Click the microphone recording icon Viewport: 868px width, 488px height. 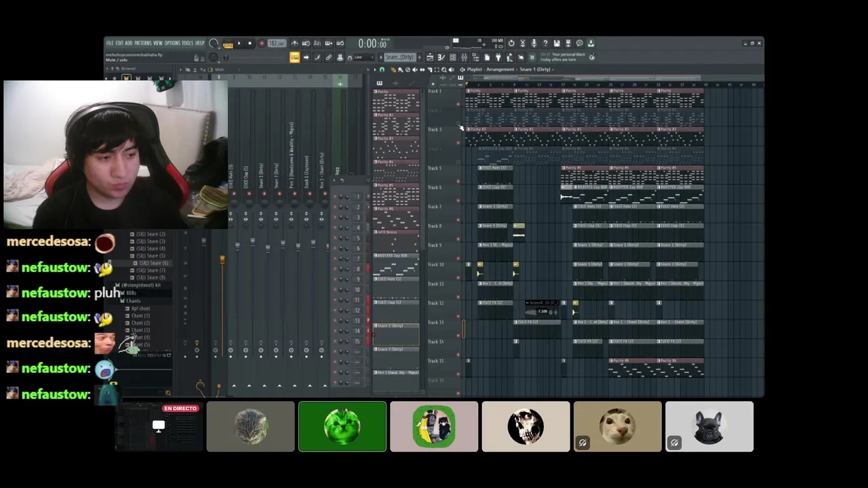point(534,43)
